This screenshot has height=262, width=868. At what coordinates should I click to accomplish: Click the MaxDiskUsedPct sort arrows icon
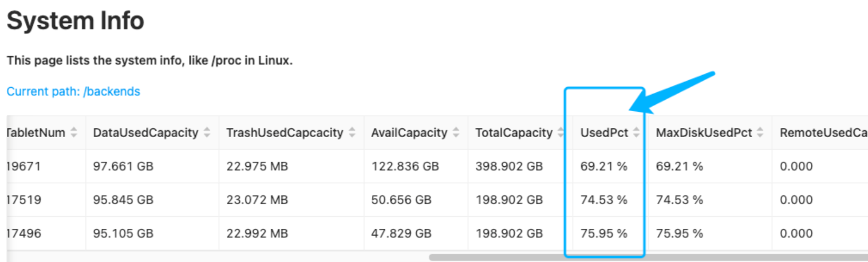tap(761, 133)
